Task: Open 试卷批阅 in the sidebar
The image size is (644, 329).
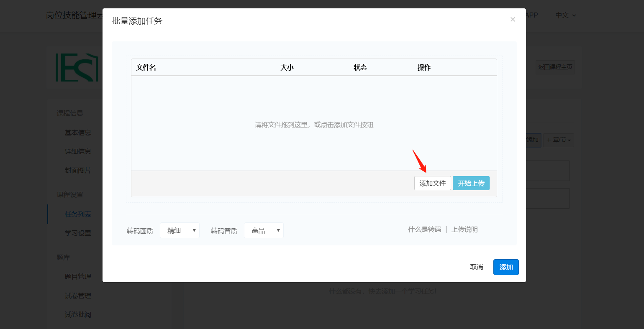Action: 78,314
